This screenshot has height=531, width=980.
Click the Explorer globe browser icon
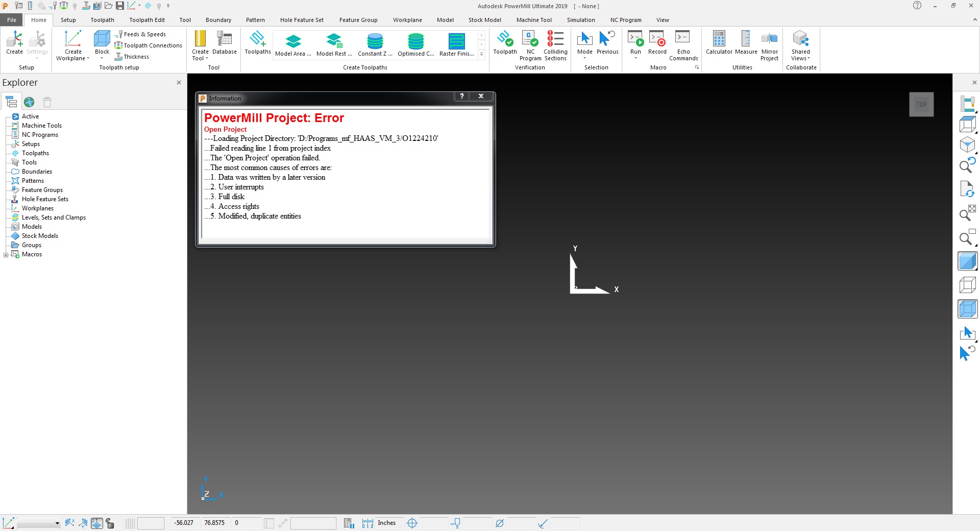point(29,102)
